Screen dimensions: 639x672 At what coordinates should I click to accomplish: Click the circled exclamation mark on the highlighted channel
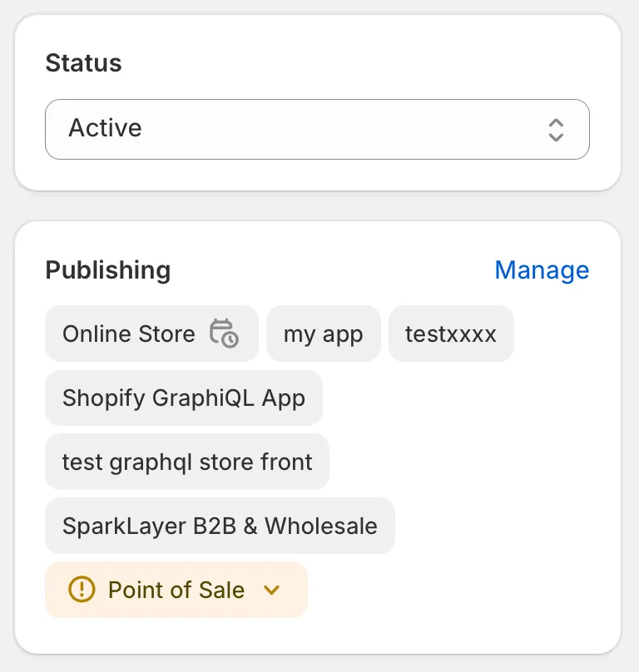pyautogui.click(x=79, y=590)
